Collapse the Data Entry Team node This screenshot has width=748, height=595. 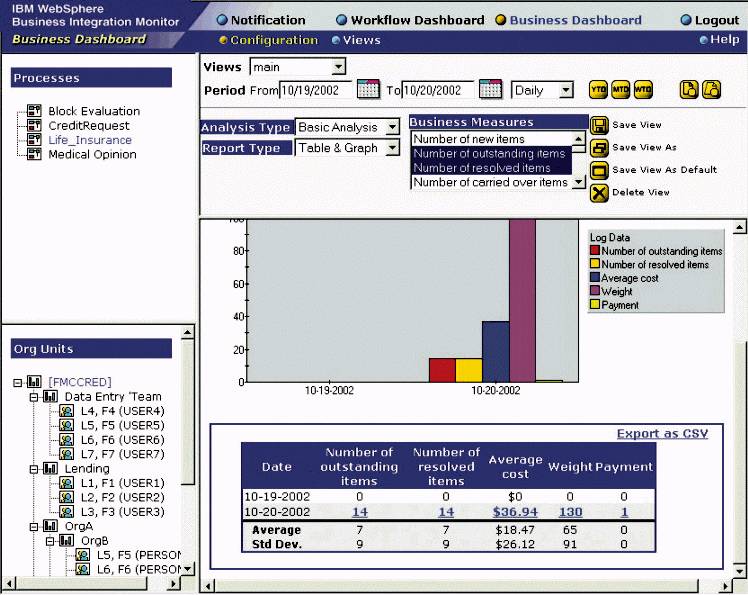point(32,397)
